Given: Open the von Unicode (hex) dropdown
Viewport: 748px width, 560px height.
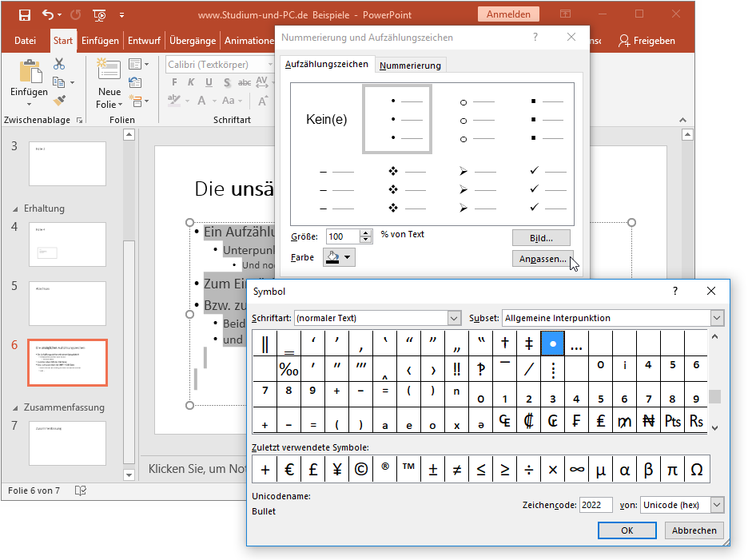Looking at the screenshot, I should click(x=717, y=505).
